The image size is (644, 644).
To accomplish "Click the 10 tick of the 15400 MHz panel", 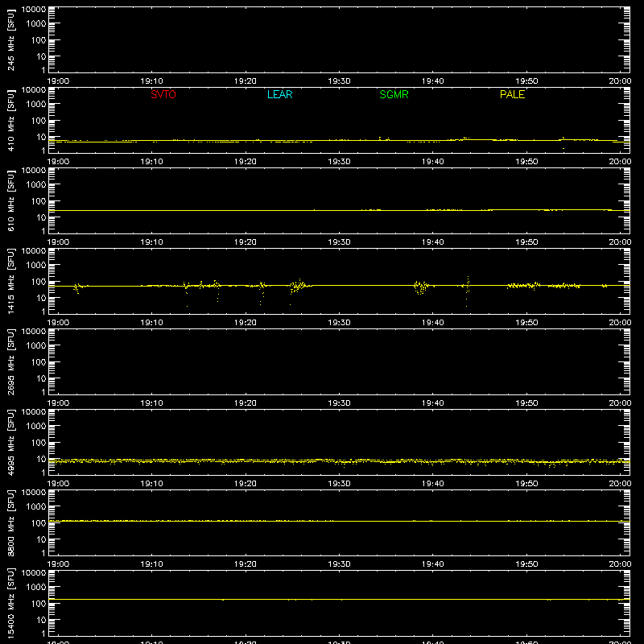I will point(41,620).
